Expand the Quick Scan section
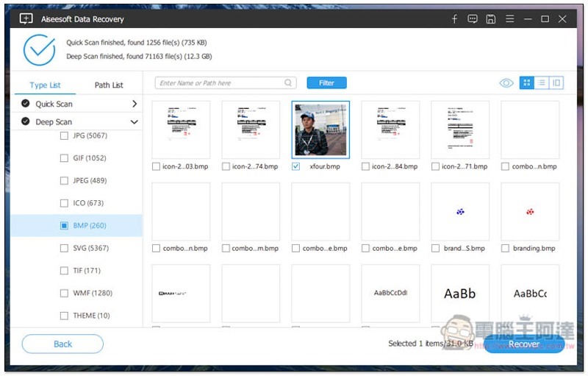Viewport: 588px width, 376px height. [x=135, y=104]
